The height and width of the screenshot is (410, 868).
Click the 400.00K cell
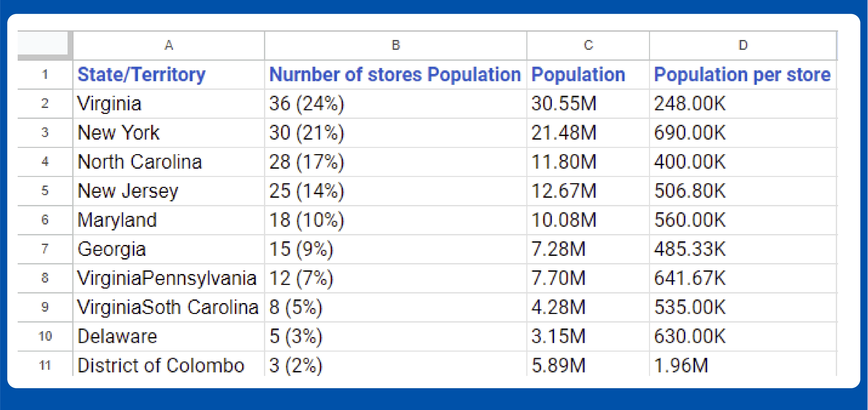743,162
